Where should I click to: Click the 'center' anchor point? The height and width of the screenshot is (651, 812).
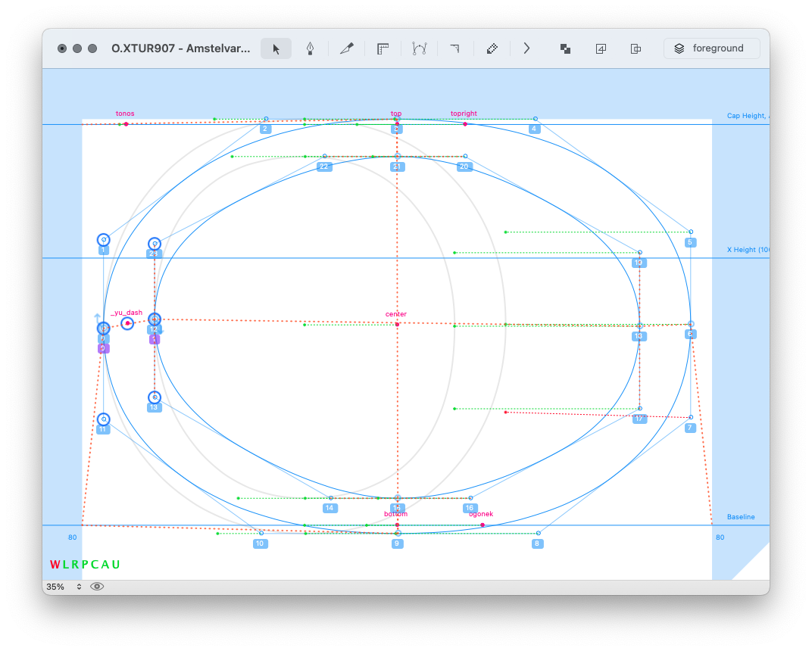[397, 324]
